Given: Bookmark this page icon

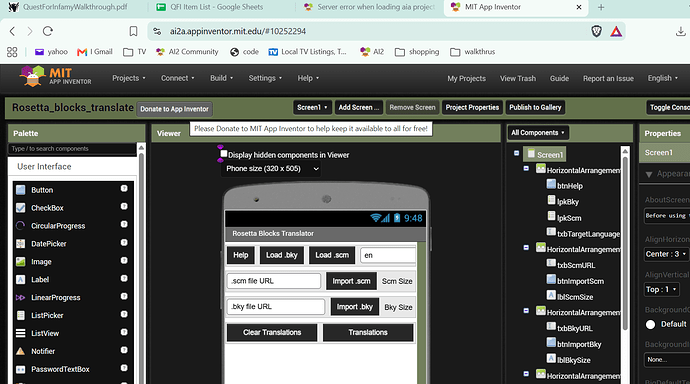Looking at the screenshot, I should coord(133,31).
